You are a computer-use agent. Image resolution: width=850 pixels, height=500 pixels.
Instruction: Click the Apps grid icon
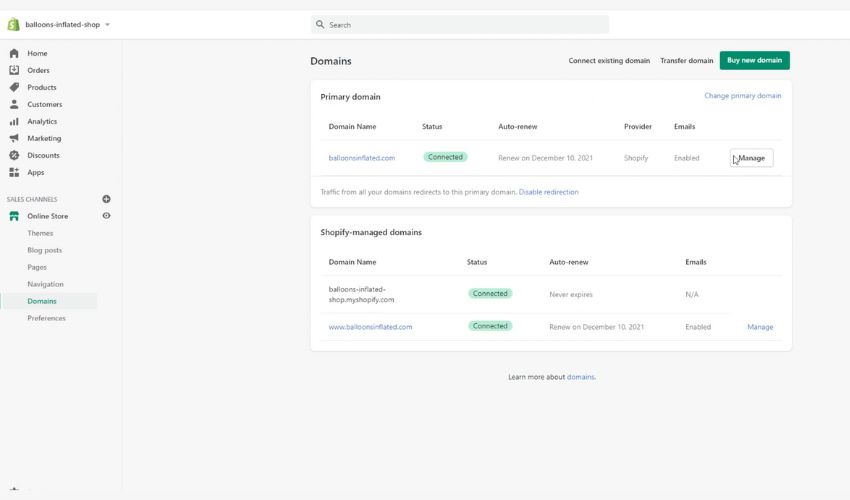(x=14, y=172)
